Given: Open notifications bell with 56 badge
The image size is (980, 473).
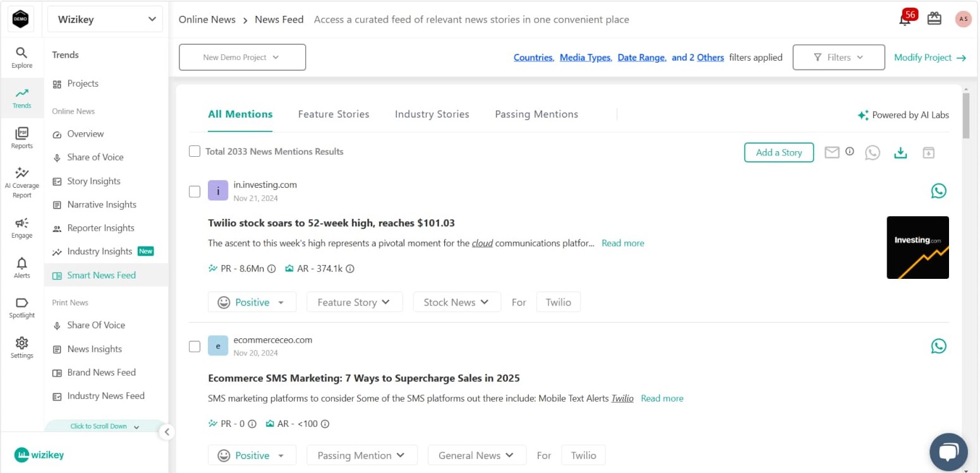Looking at the screenshot, I should click(x=906, y=18).
